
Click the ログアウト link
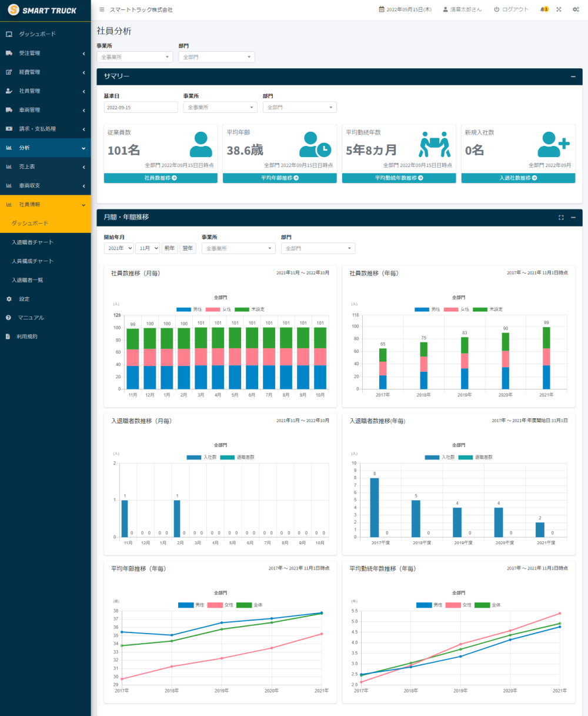[511, 10]
